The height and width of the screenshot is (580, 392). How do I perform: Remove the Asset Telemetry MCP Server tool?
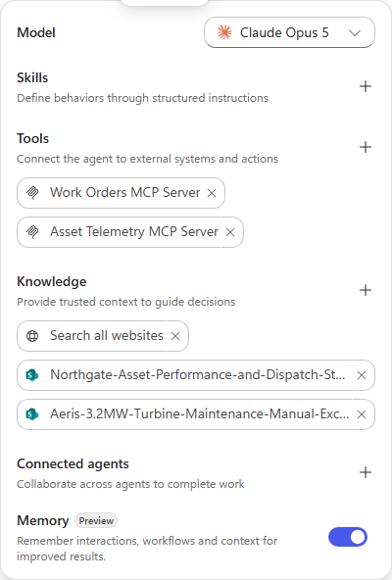click(230, 232)
